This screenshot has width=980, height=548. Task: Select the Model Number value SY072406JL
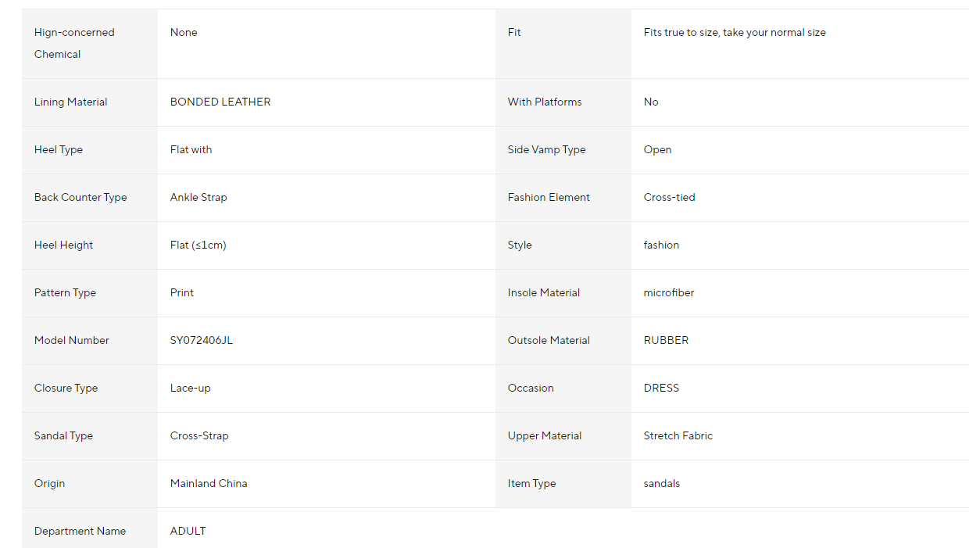(x=202, y=341)
